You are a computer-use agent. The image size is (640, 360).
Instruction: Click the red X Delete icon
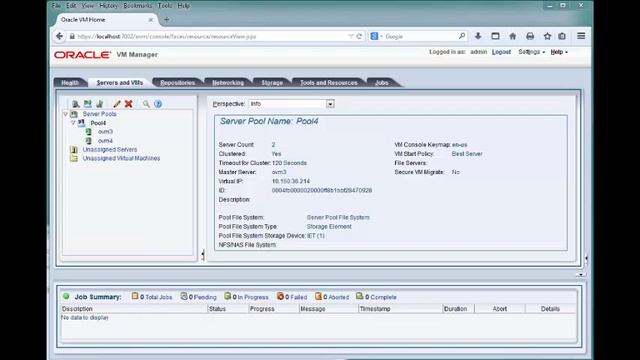(129, 104)
